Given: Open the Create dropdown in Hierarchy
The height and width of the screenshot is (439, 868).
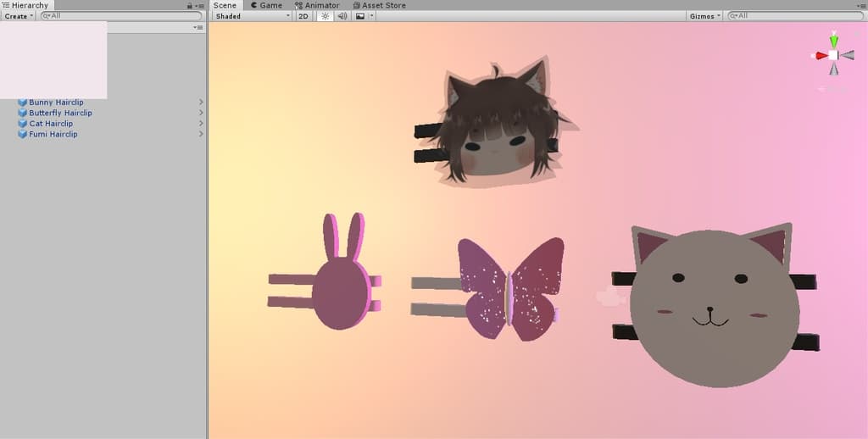Looking at the screenshot, I should click(19, 16).
